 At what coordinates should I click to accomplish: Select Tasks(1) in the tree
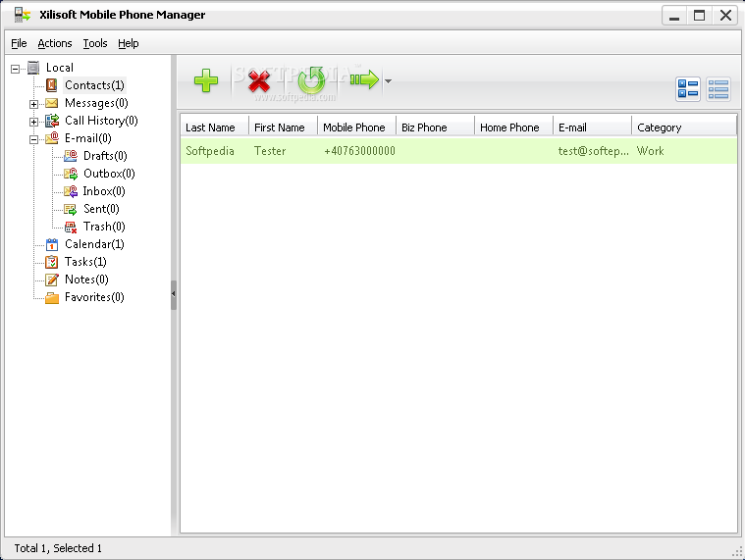(x=85, y=262)
